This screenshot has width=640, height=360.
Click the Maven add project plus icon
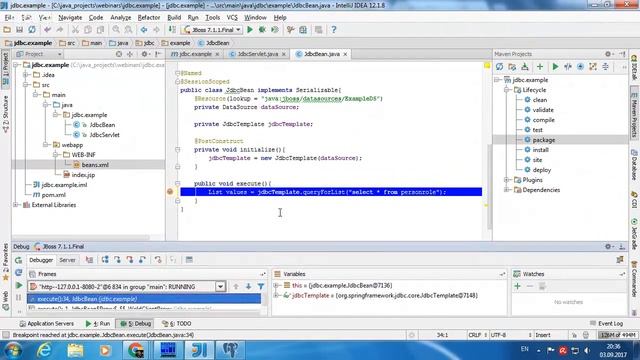pos(540,67)
